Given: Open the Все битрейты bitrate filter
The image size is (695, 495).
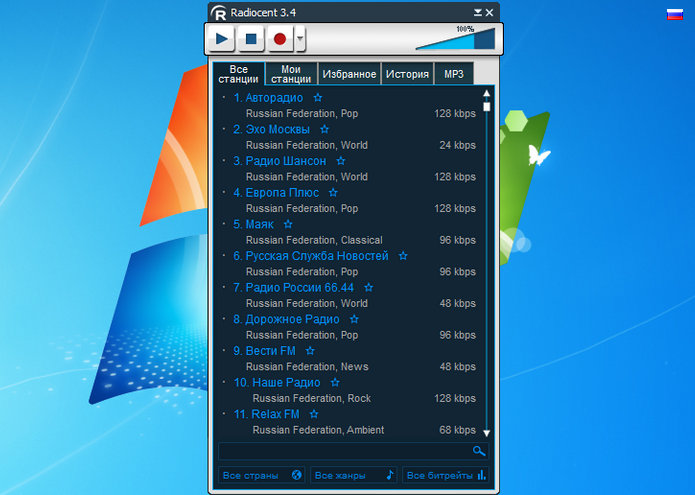Looking at the screenshot, I should pyautogui.click(x=445, y=476).
